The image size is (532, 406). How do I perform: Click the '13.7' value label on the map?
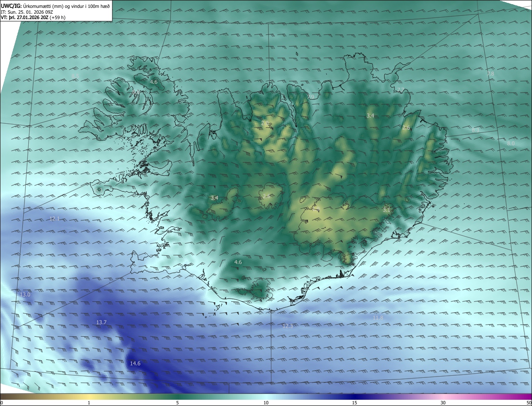[101, 322]
